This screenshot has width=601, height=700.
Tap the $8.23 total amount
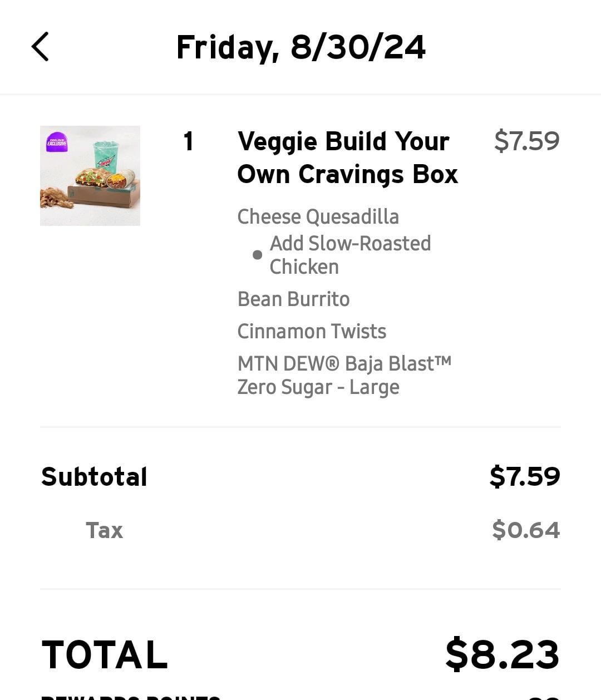[502, 654]
